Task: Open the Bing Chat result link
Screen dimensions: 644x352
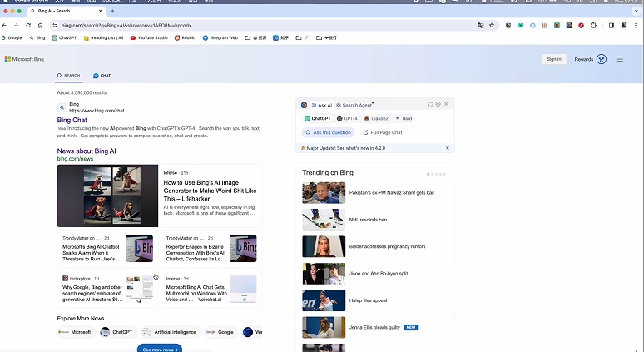Action: click(72, 120)
